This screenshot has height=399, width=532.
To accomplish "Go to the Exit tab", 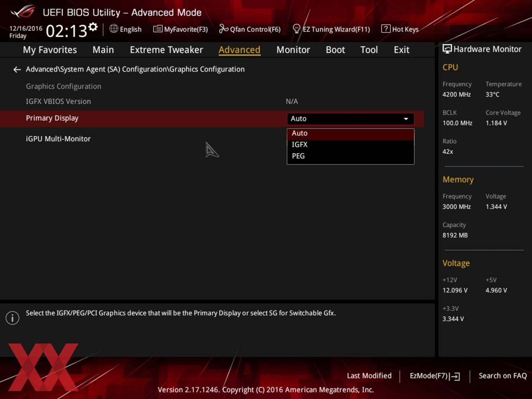I will pyautogui.click(x=401, y=50).
